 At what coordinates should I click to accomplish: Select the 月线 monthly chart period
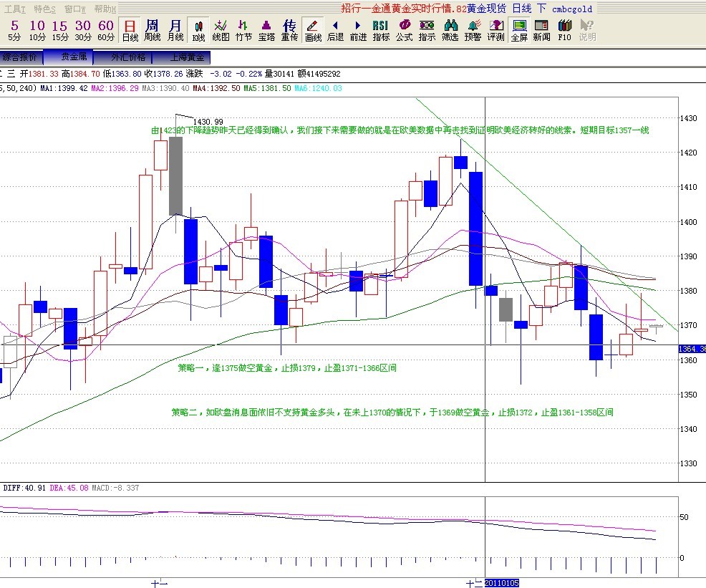pos(175,31)
